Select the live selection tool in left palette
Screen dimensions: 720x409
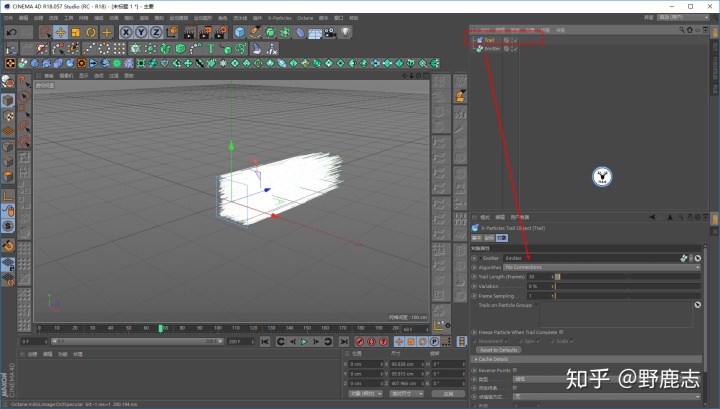pos(24,96)
